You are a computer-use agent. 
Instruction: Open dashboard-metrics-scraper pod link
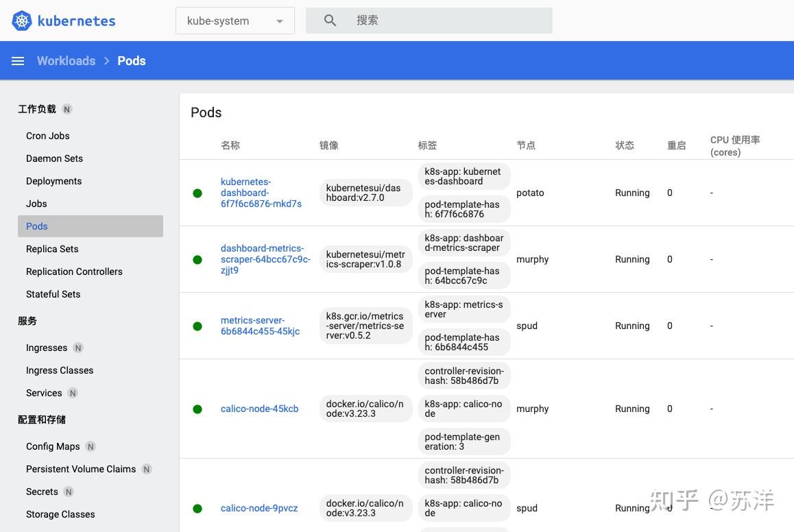265,259
